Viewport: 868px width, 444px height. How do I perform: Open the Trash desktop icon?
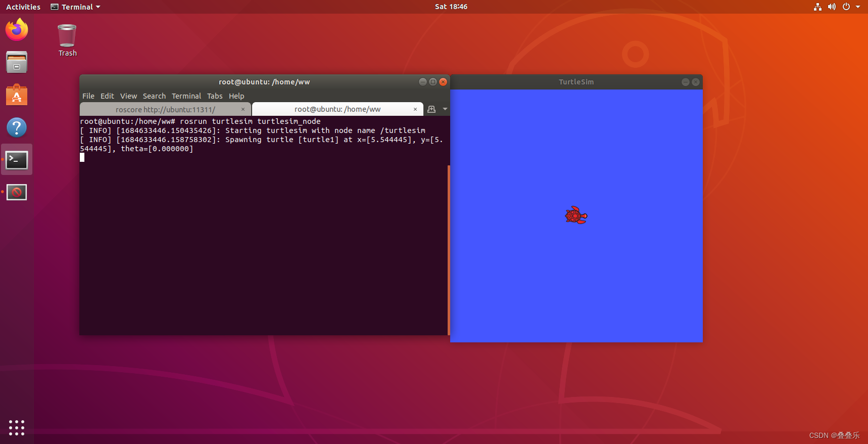(67, 40)
